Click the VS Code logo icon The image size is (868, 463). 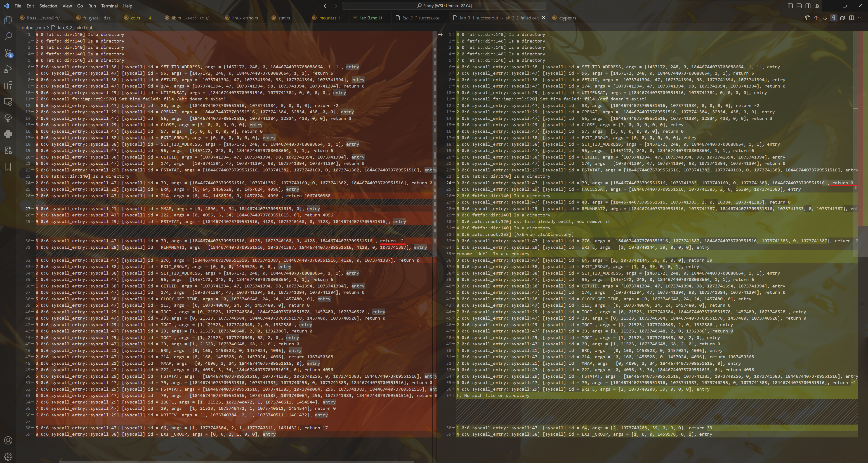coord(6,6)
